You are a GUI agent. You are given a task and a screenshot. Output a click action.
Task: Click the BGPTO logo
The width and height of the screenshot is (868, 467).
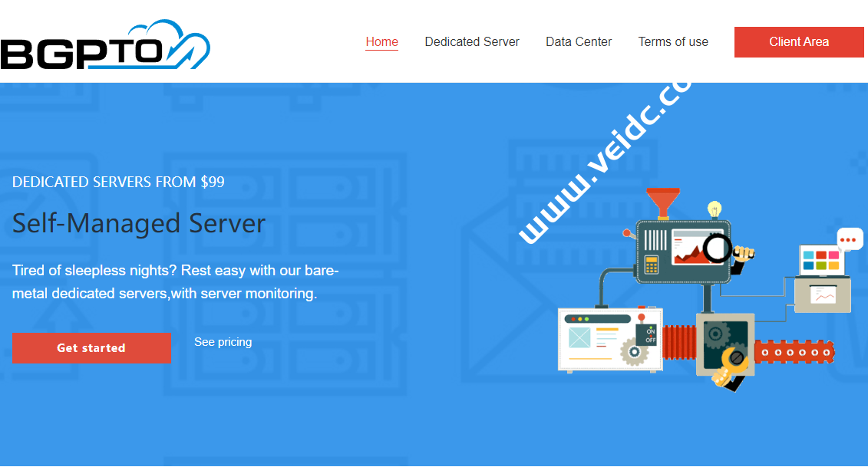coord(105,44)
